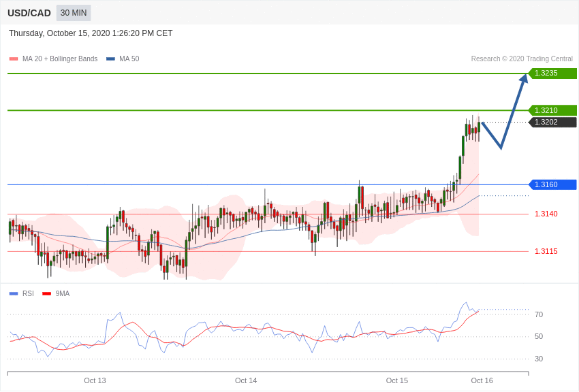Click the MA 50 blue legend swatch

click(x=110, y=59)
